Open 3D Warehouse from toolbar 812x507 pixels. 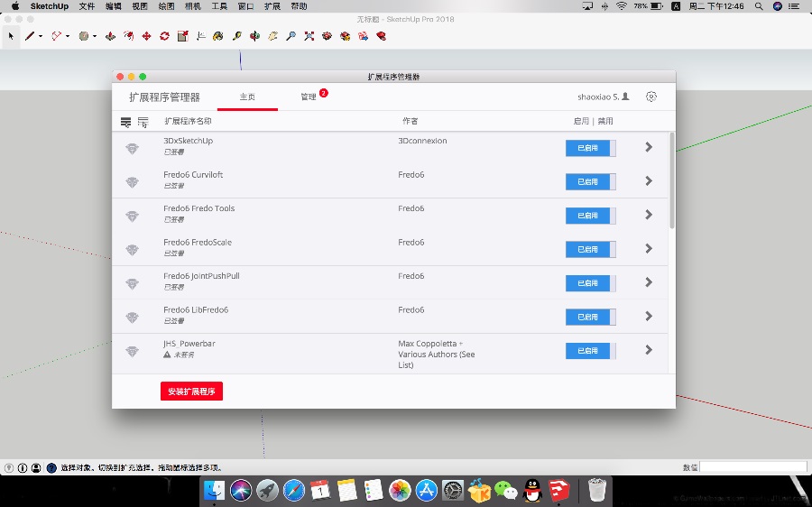[x=328, y=36]
